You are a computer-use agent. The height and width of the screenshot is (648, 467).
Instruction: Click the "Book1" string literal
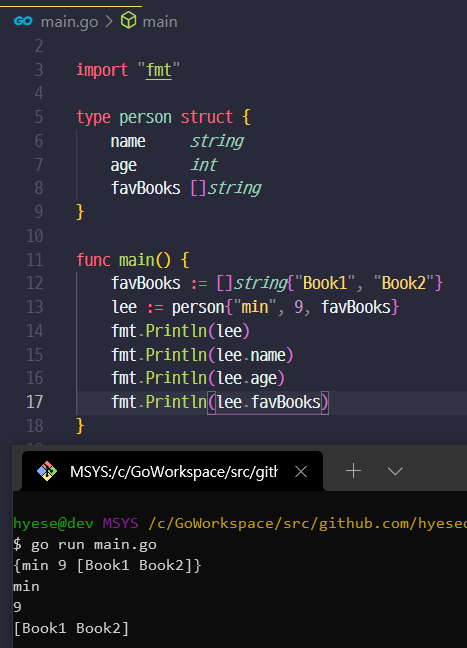pos(325,283)
